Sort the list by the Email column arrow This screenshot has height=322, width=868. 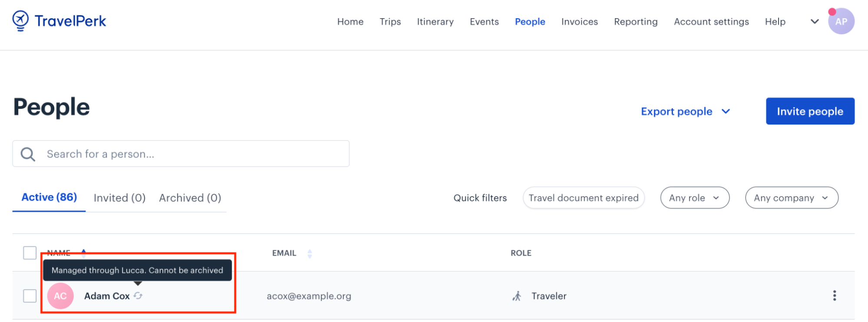pyautogui.click(x=310, y=253)
